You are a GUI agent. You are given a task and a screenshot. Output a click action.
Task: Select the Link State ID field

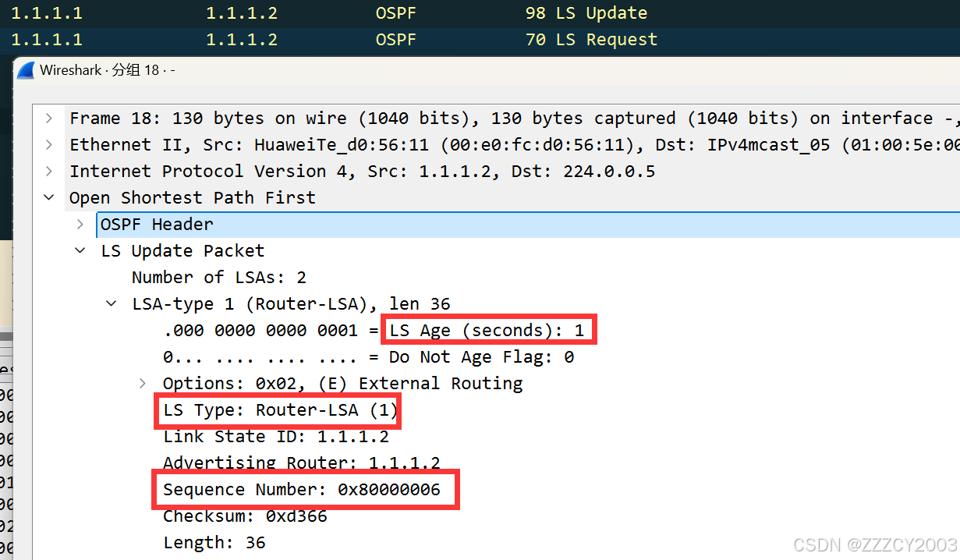pos(275,437)
